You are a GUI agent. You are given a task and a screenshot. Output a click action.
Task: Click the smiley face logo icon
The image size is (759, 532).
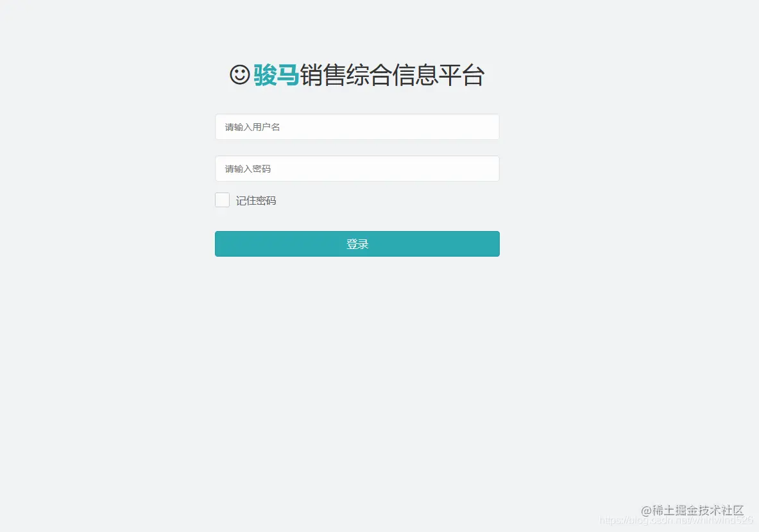tap(239, 74)
